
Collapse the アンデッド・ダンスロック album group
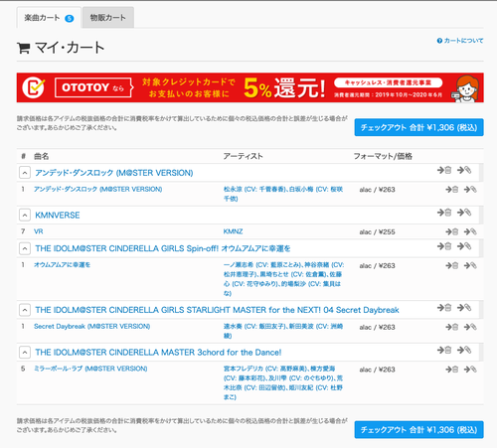pyautogui.click(x=25, y=173)
